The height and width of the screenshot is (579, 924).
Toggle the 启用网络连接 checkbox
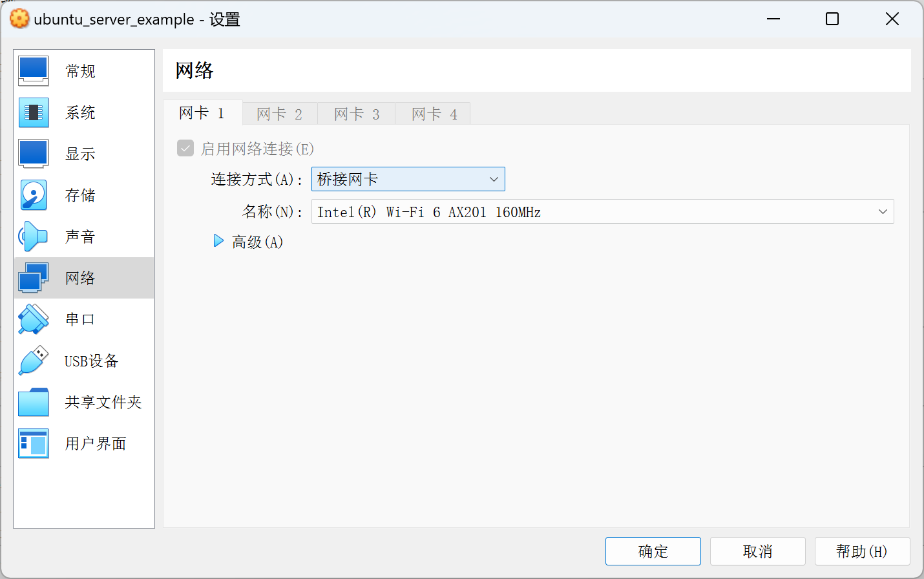pyautogui.click(x=185, y=149)
